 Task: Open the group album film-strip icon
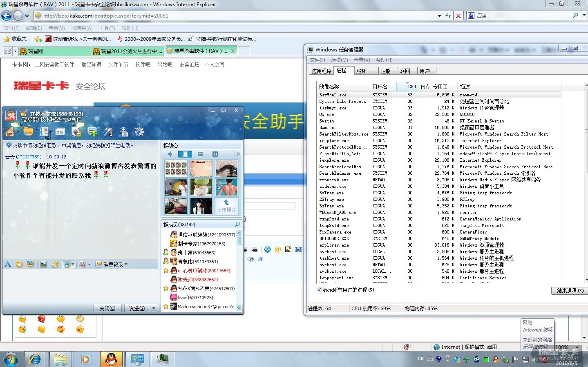click(45, 132)
